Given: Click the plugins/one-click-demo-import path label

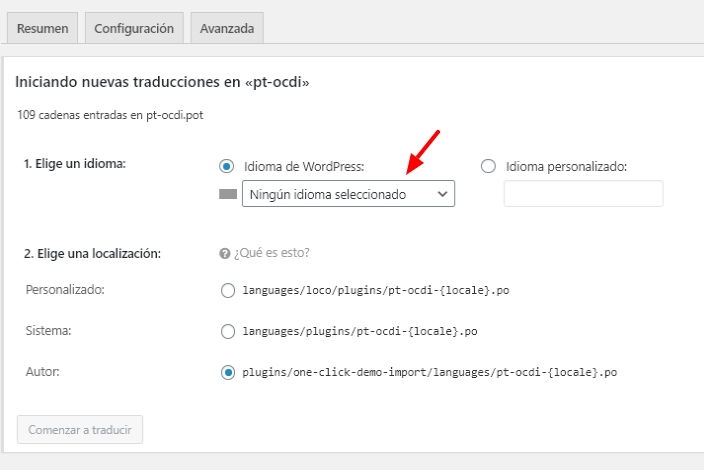Looking at the screenshot, I should click(x=430, y=372).
